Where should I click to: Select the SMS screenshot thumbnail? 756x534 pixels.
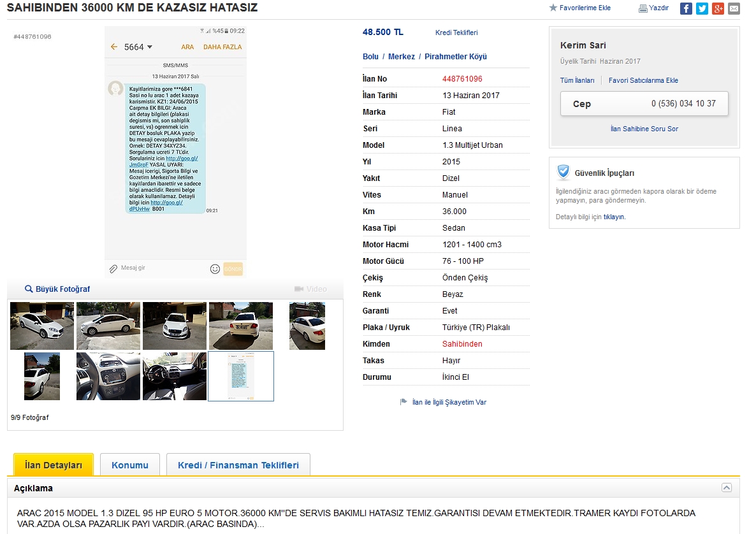coord(241,377)
